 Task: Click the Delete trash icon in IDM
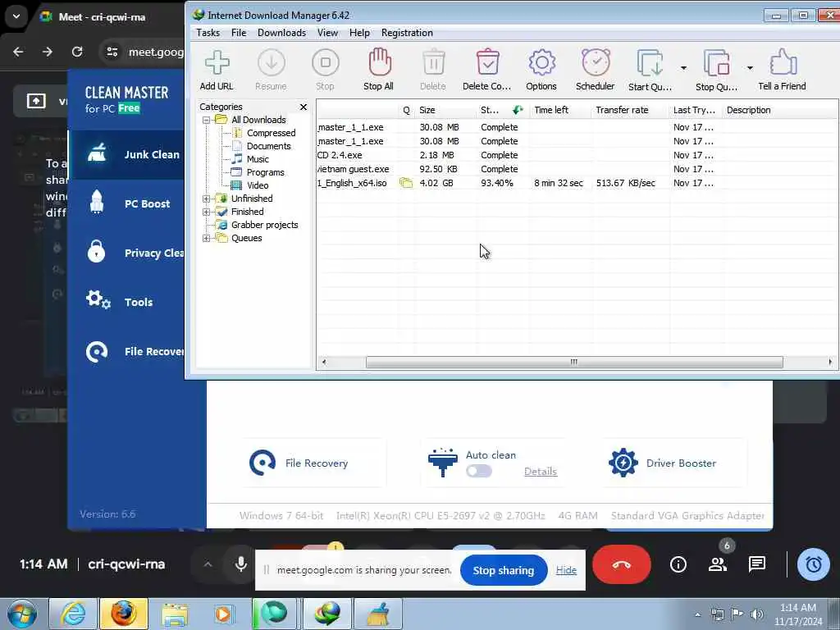click(x=433, y=70)
